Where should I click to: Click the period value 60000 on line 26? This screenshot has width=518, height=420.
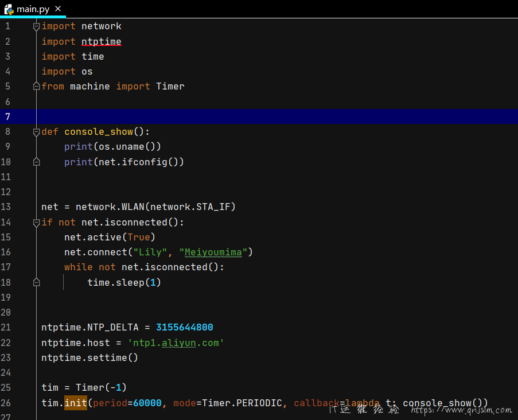(147, 403)
